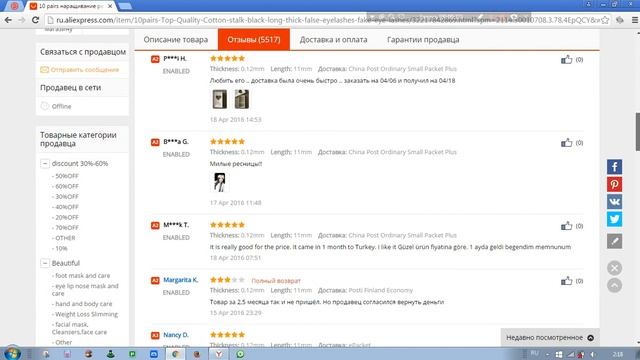This screenshot has width=640, height=360.
Task: Click the Yandex browser taskbar icon
Action: pos(219,354)
